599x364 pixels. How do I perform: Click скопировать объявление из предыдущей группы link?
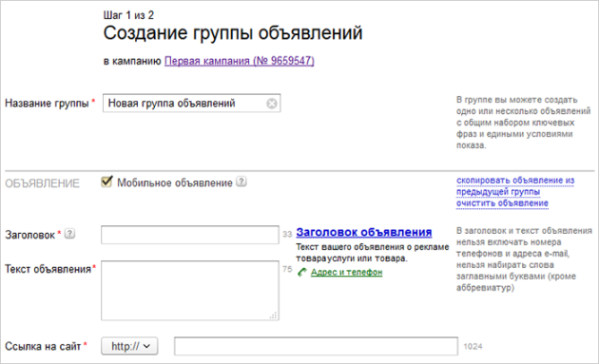[515, 185]
